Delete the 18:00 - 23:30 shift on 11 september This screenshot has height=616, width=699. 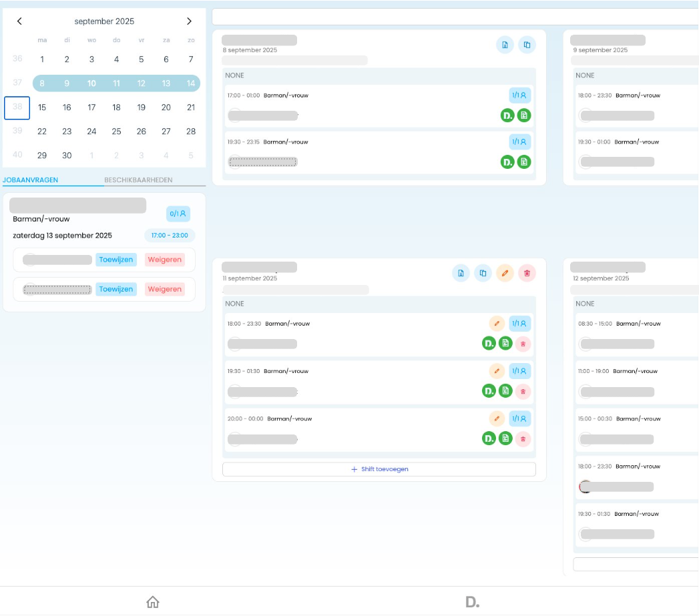point(523,344)
